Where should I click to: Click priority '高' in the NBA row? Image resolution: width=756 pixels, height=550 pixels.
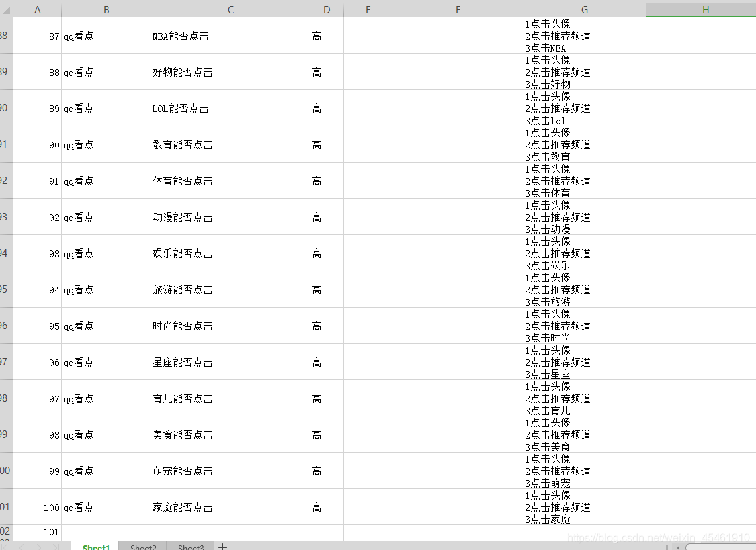[x=327, y=36]
